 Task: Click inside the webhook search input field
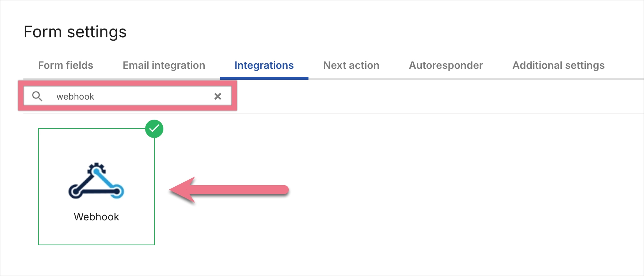128,96
